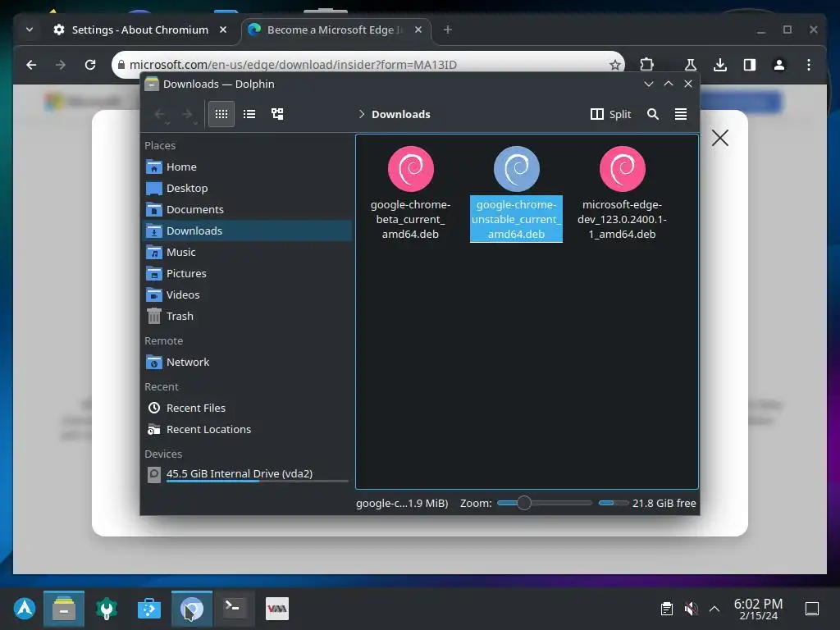
Task: Switch Dolphin to Compact view mode
Action: (249, 114)
